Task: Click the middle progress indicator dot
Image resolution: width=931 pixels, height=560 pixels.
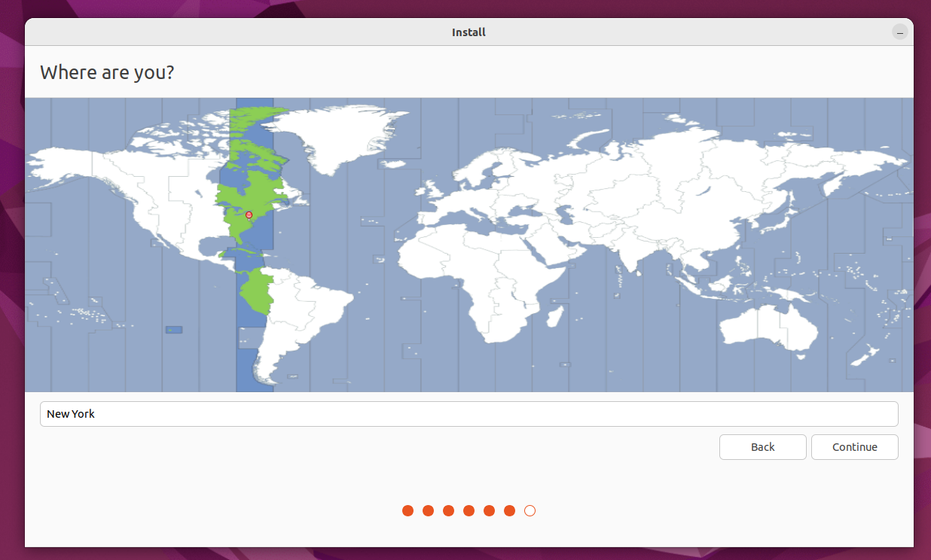Action: (469, 510)
